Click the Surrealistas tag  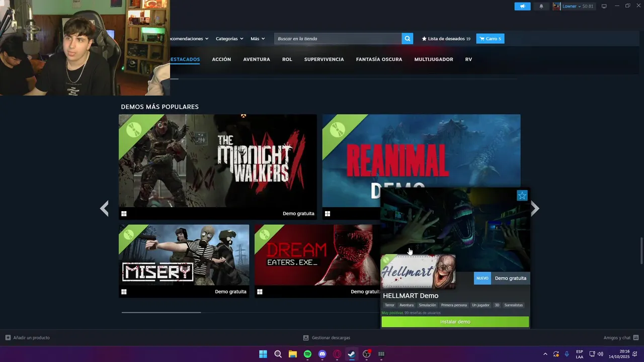(x=514, y=305)
